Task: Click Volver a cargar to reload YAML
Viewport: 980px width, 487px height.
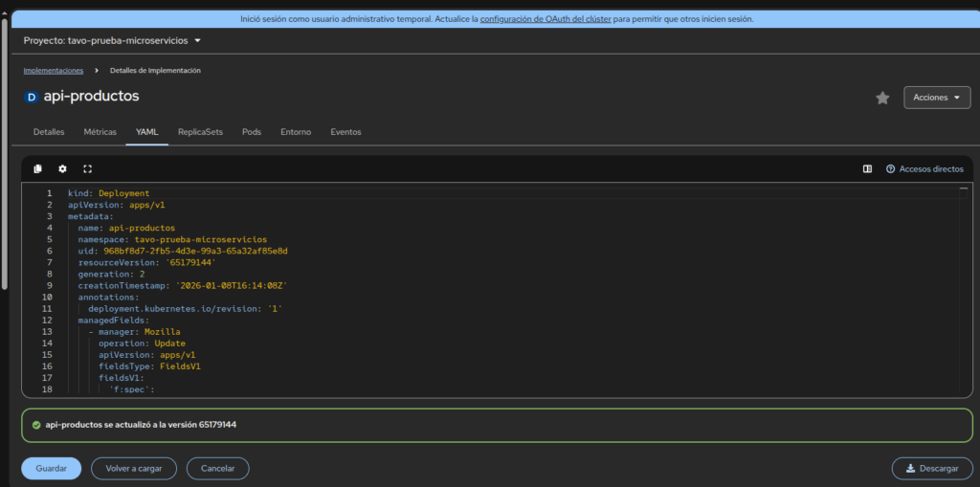Action: (134, 469)
